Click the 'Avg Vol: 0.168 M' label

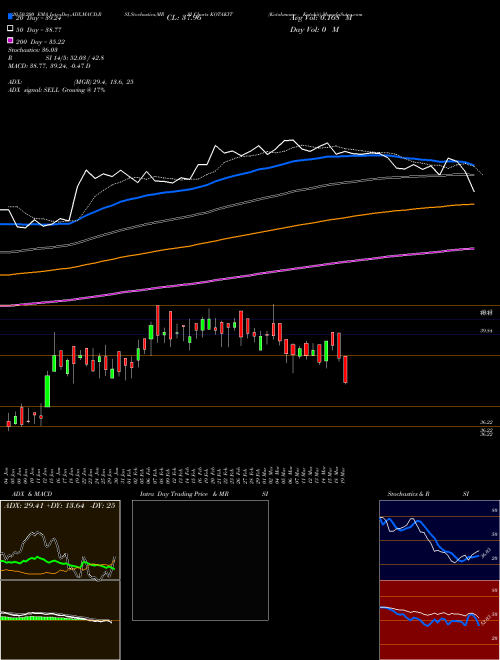pyautogui.click(x=320, y=18)
